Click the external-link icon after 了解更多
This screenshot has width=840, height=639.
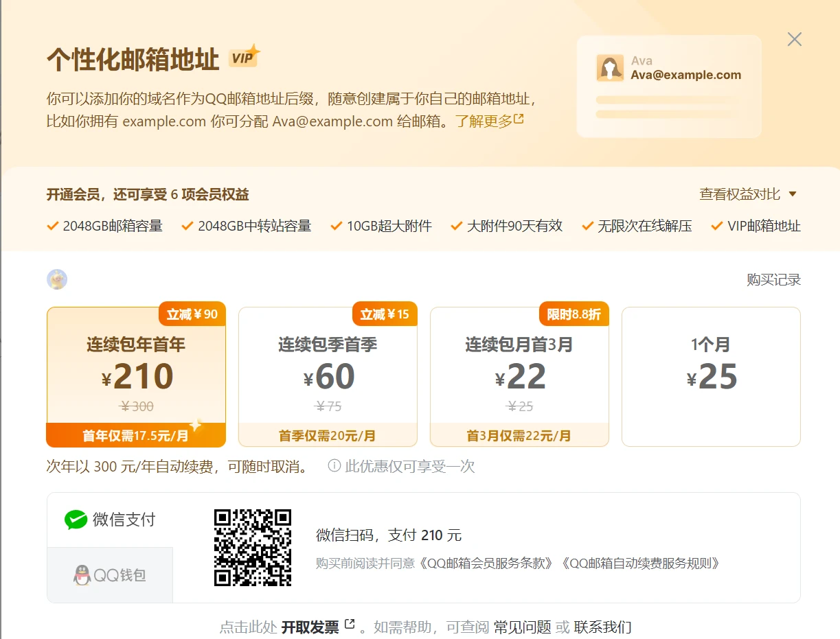click(x=519, y=119)
